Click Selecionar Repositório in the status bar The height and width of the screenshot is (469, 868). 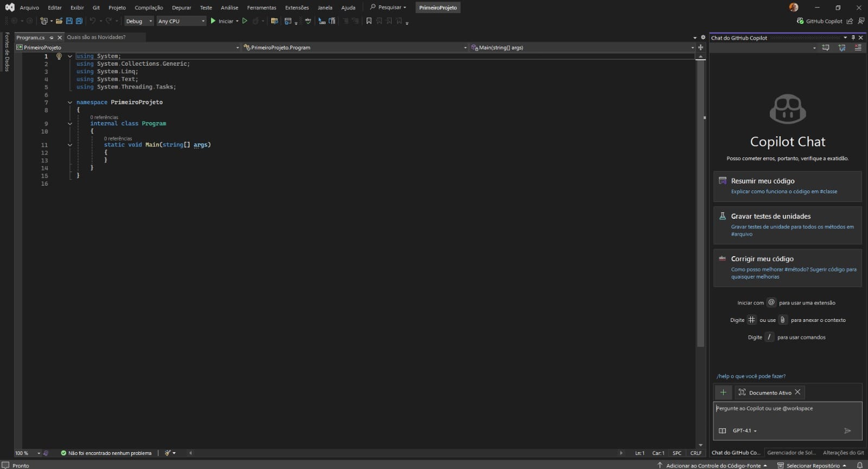click(812, 465)
